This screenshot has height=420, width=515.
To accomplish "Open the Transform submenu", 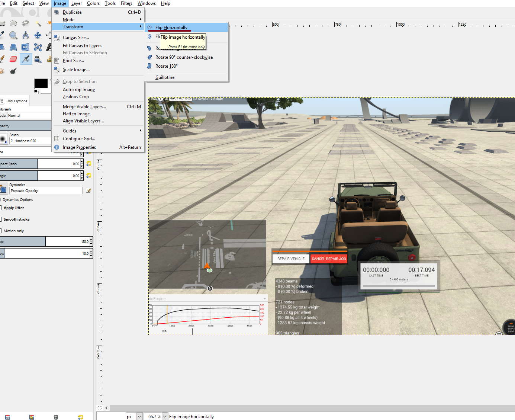I will point(98,27).
